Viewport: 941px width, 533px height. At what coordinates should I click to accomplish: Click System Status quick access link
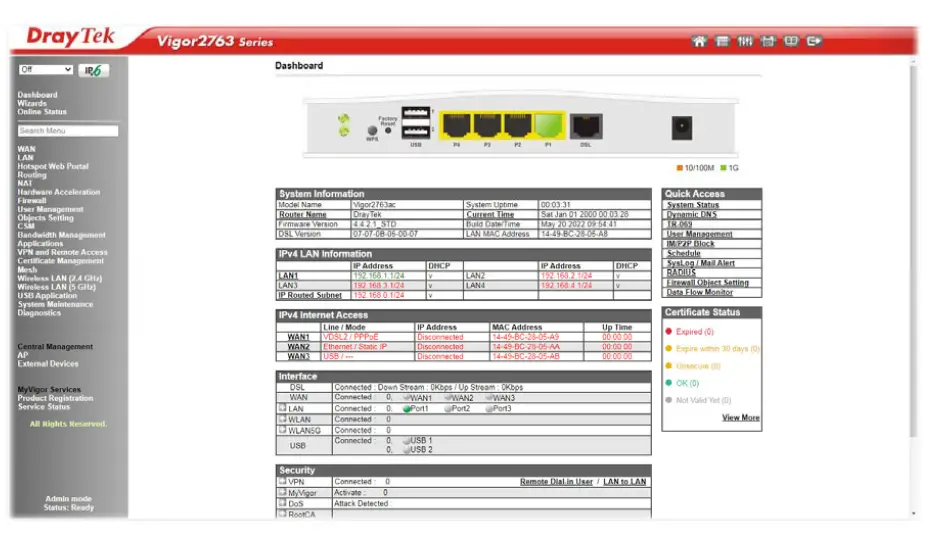pyautogui.click(x=693, y=205)
